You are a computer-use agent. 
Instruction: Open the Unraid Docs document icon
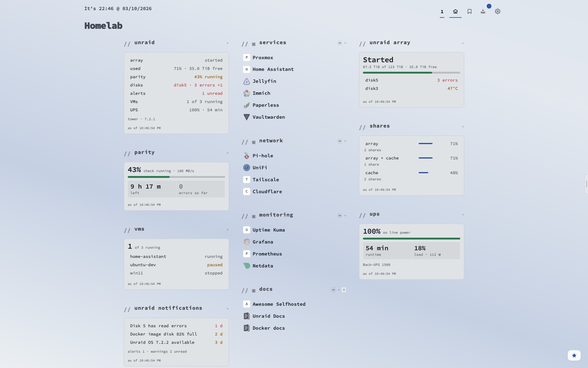point(247,316)
